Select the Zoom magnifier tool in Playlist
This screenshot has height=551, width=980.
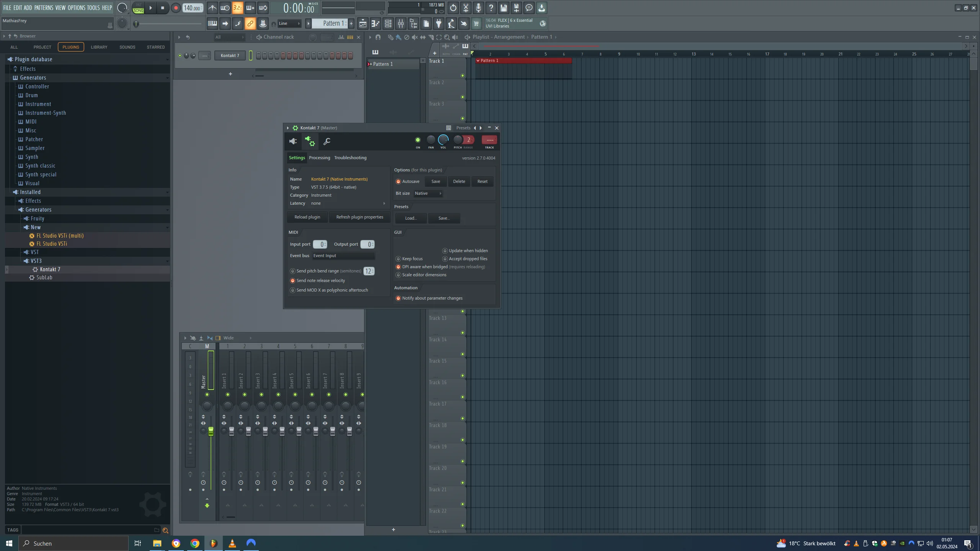[x=447, y=37]
